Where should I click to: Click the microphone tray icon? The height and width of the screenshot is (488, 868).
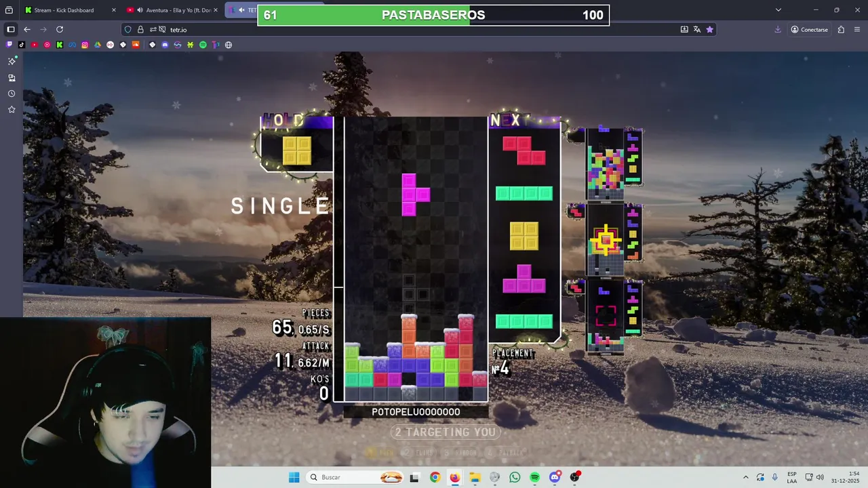[774, 477]
